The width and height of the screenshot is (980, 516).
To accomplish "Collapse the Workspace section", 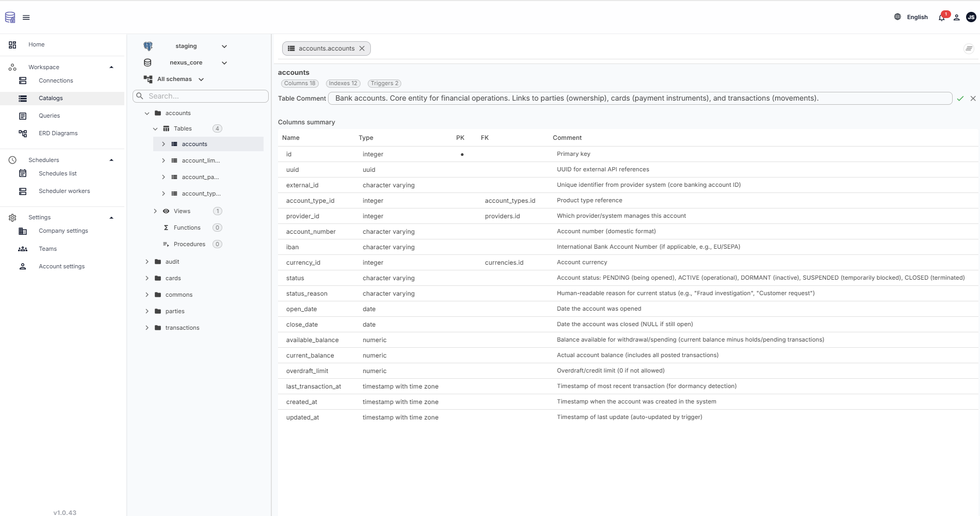I will point(111,67).
